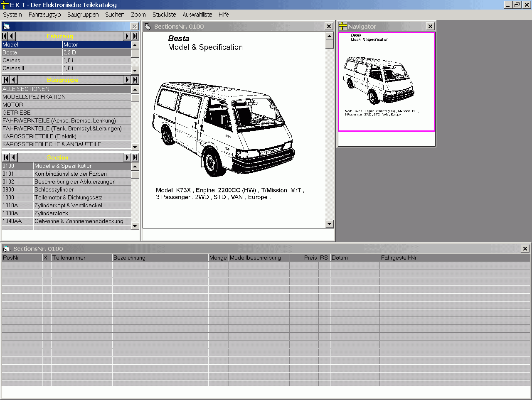Screen dimensions: 532x400
Task: Click the Fahrgestell-Nr. column header
Action: tap(455, 258)
